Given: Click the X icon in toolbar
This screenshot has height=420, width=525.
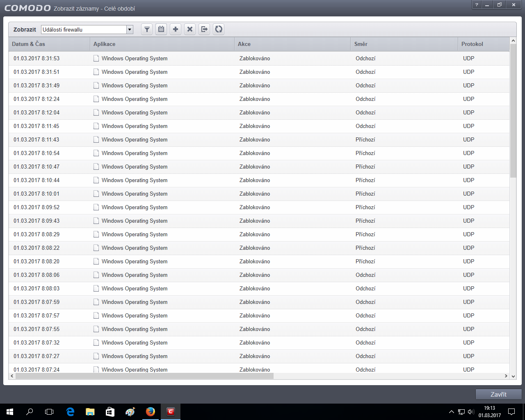Looking at the screenshot, I should 190,29.
